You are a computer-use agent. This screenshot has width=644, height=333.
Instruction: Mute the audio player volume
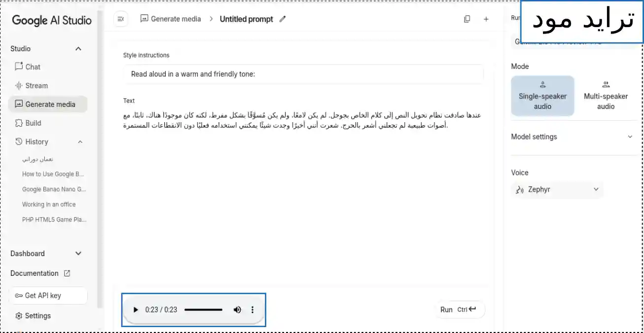click(237, 310)
